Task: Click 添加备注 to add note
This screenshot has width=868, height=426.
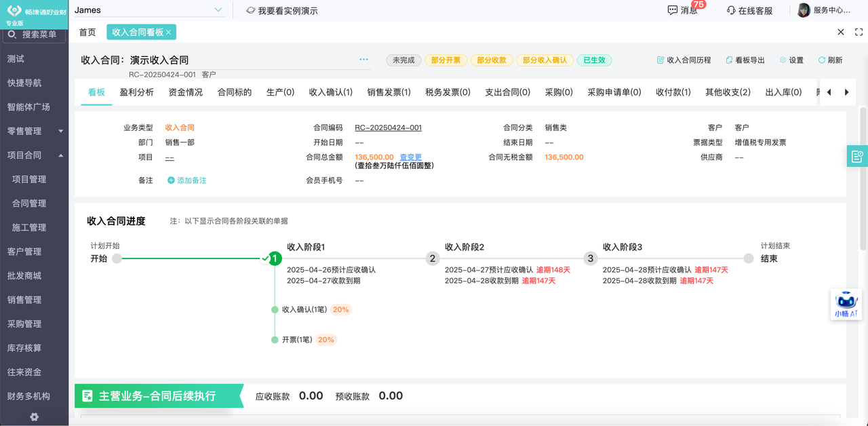Action: [x=187, y=180]
